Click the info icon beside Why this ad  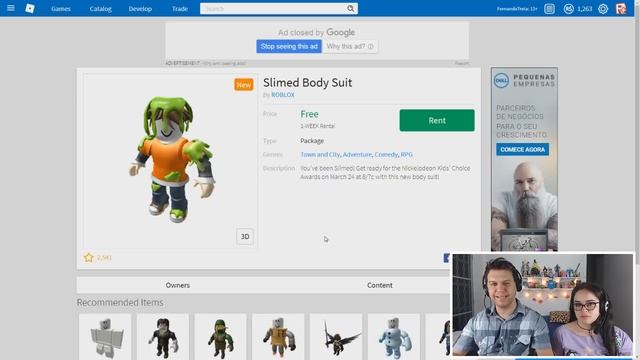coord(371,47)
